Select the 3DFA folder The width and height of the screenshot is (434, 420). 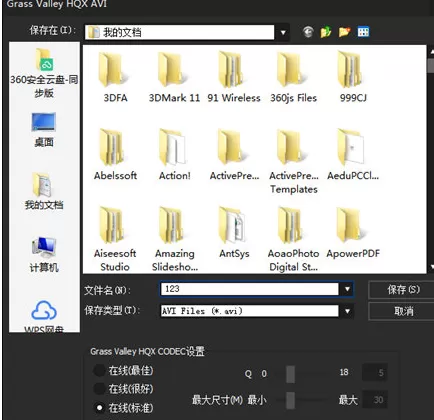point(115,77)
